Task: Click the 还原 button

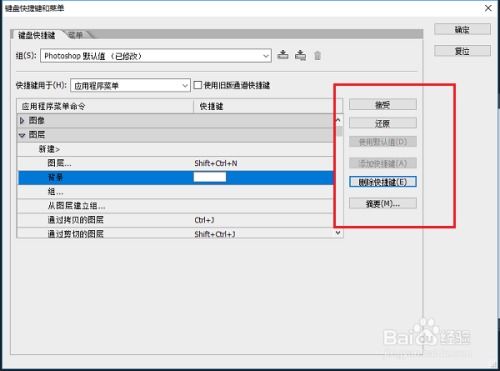Action: coord(383,123)
